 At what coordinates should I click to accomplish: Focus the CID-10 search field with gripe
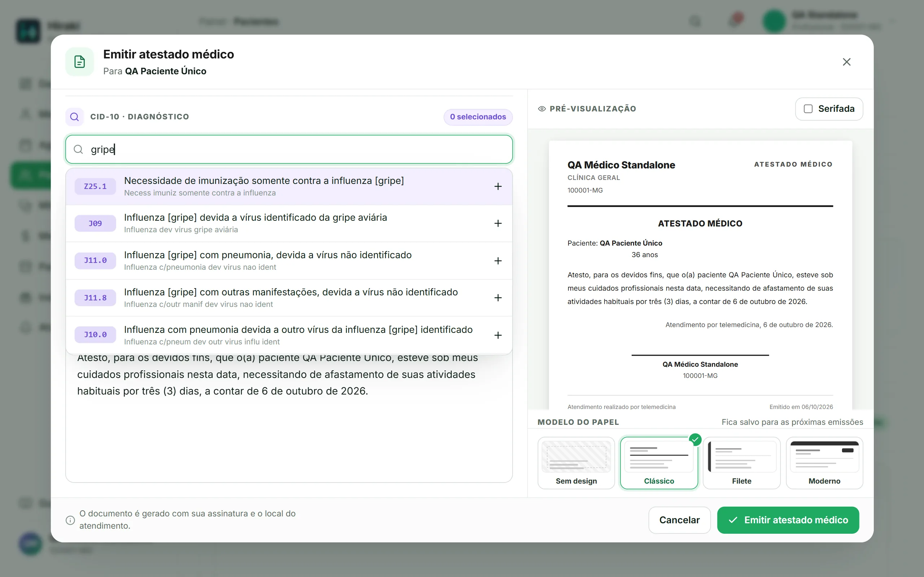[289, 149]
